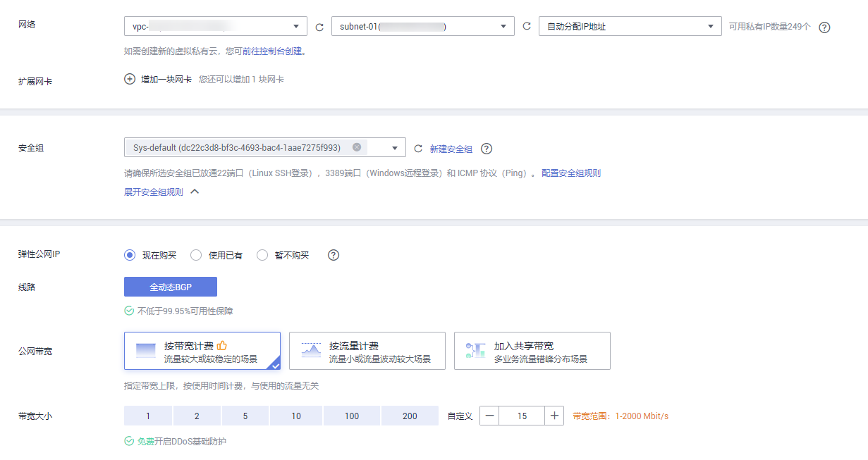Click the plus icon to add a NIC

130,80
